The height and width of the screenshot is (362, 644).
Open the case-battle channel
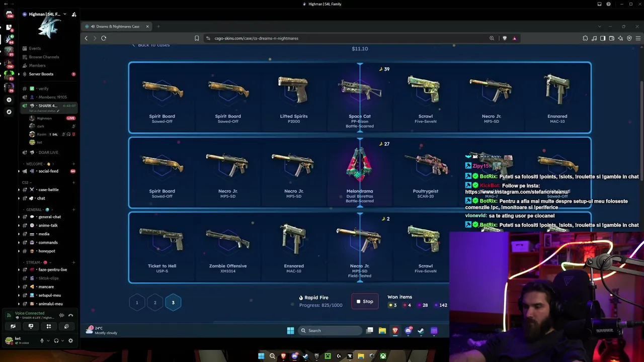pos(48,190)
